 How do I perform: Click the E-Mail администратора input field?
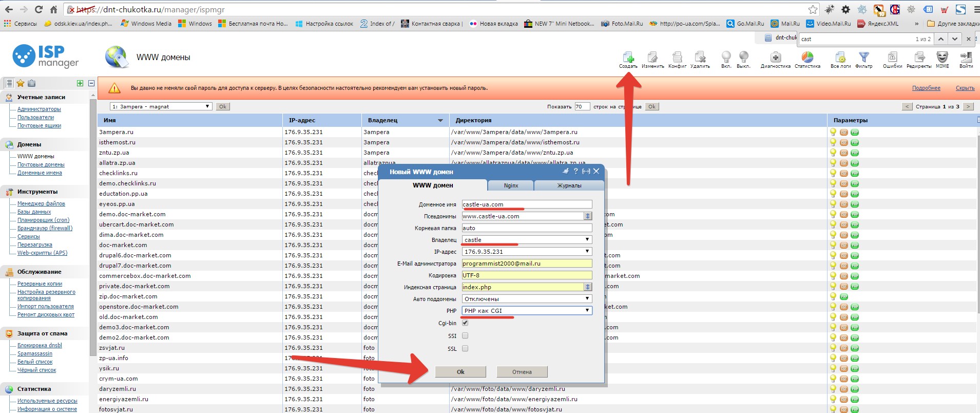527,264
